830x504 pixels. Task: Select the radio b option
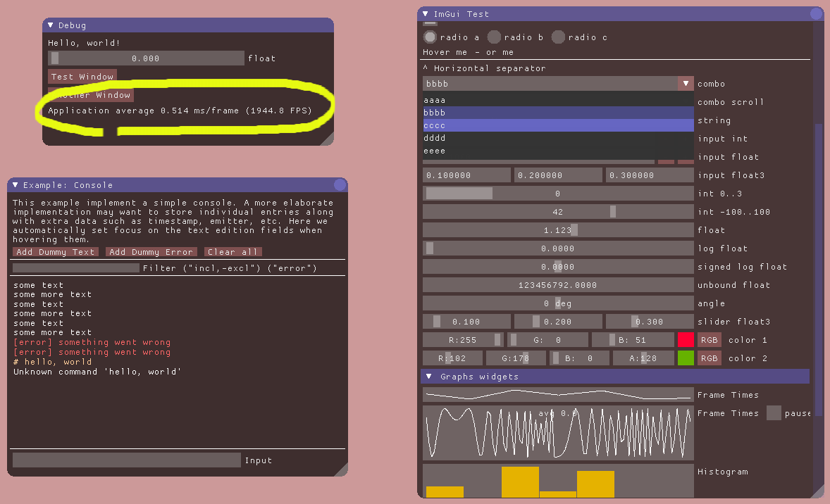tap(495, 37)
